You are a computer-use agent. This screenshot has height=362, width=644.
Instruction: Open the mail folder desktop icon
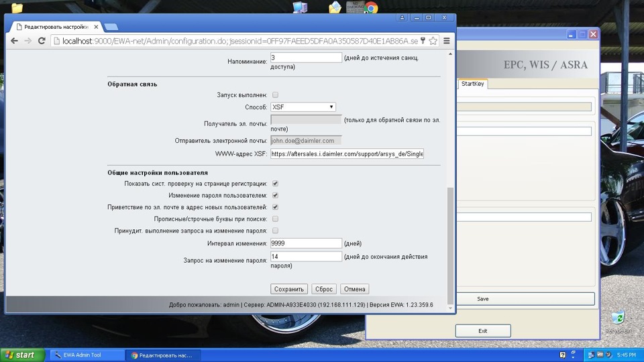(335, 7)
